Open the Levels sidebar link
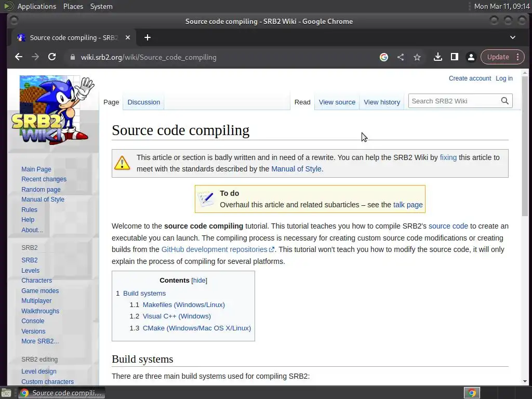 [x=30, y=270]
